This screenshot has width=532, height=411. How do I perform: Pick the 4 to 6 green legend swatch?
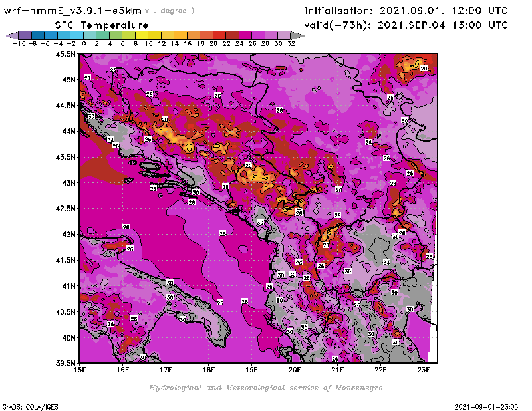click(x=116, y=35)
